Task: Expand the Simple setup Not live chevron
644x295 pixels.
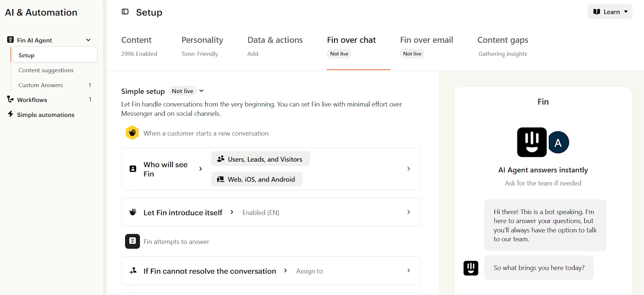Action: point(201,91)
